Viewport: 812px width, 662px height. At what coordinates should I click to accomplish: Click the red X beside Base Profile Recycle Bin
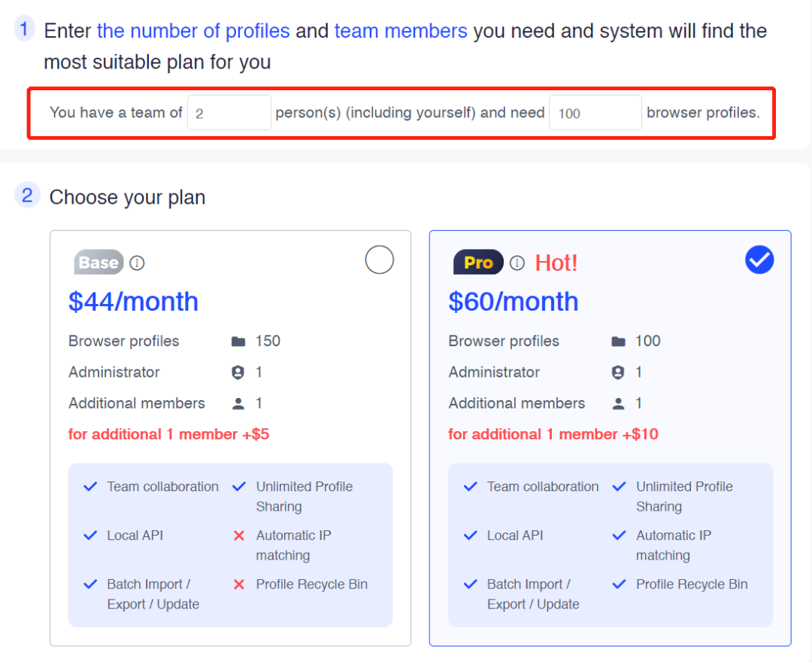[x=239, y=585]
